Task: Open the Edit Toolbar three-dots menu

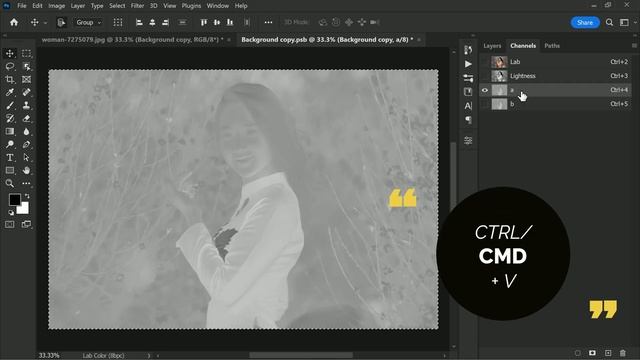Action: click(x=27, y=183)
